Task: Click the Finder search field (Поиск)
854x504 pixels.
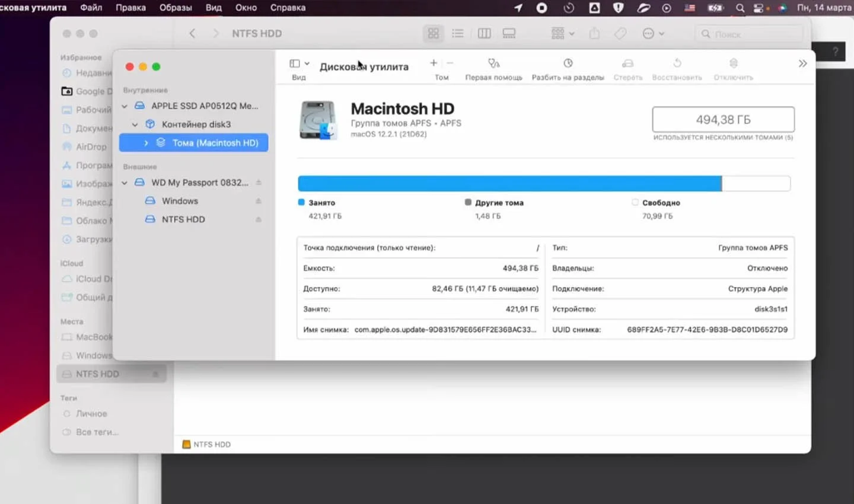Action: 749,34
